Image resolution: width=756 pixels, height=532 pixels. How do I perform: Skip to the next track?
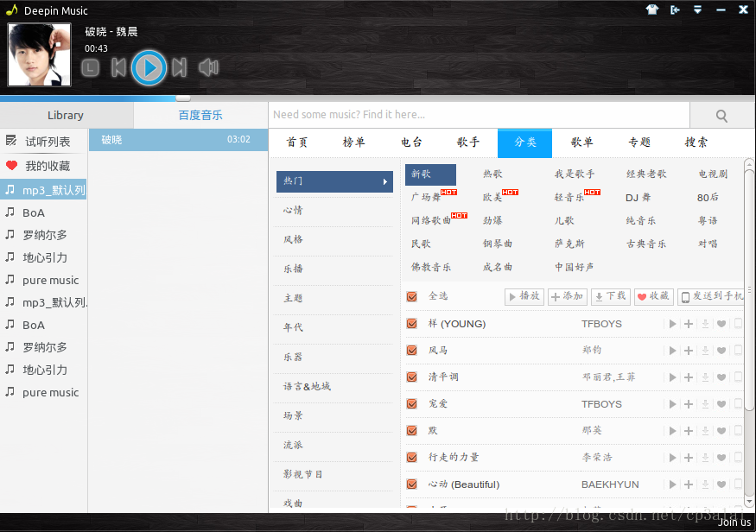tap(180, 67)
